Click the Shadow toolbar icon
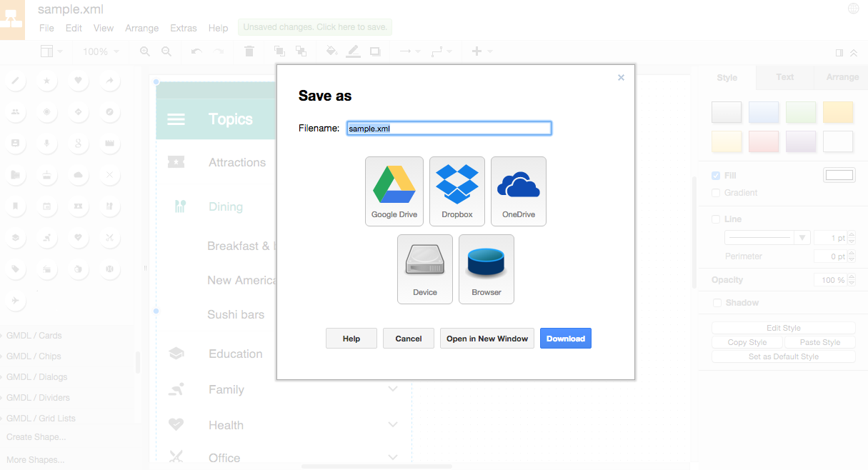Viewport: 868px width, 470px height. click(375, 51)
